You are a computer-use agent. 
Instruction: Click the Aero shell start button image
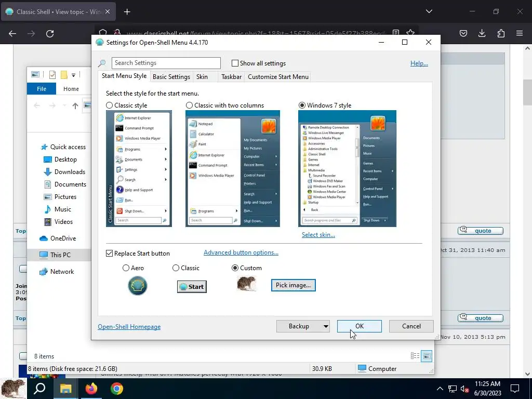137,286
